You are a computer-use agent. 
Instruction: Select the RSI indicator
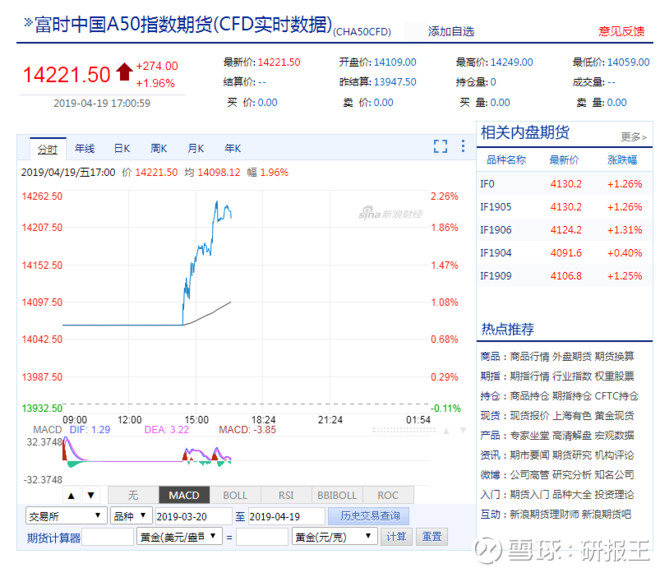pos(286,495)
